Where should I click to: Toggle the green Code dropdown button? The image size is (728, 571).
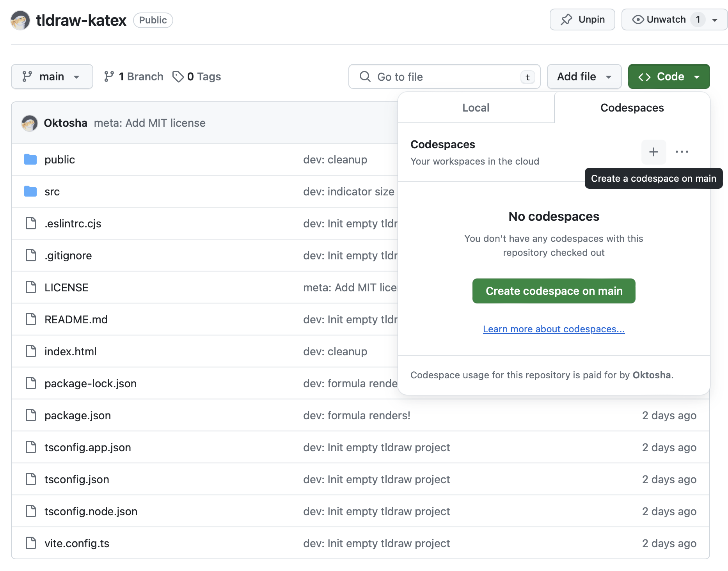(669, 76)
